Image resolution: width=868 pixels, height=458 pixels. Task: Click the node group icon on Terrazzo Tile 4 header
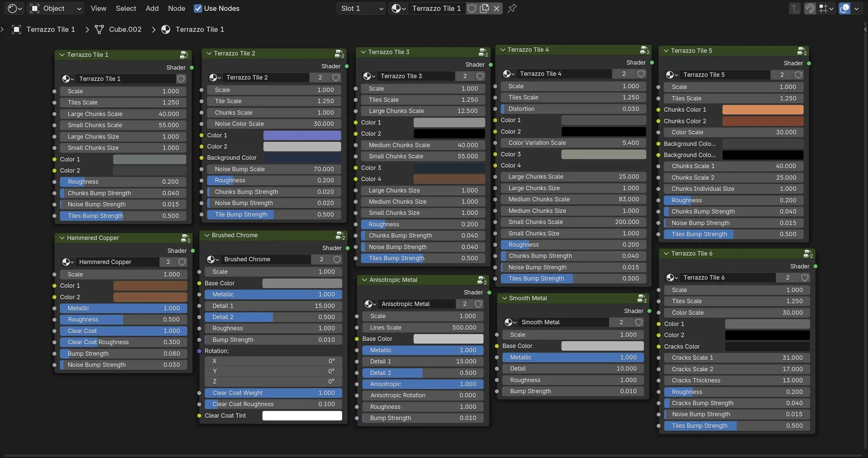click(x=644, y=50)
